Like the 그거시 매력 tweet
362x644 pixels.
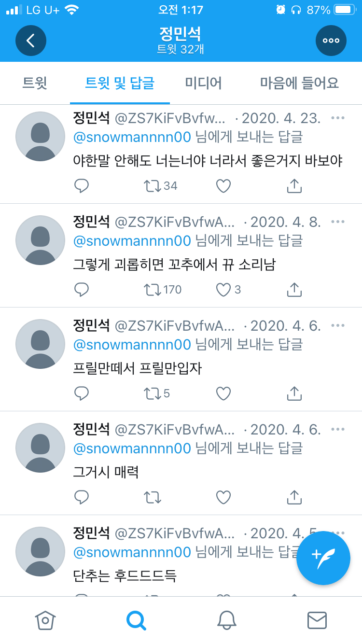(223, 497)
